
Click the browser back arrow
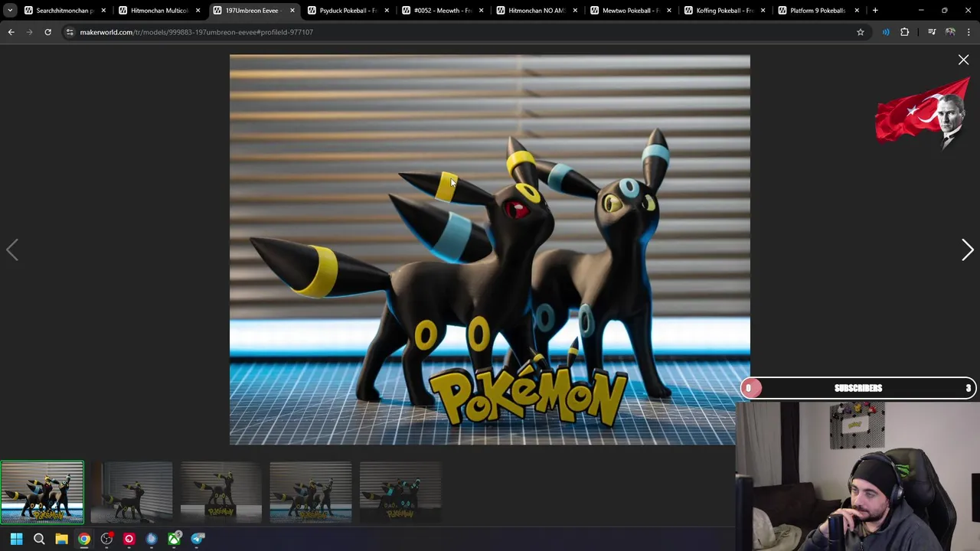tap(11, 32)
